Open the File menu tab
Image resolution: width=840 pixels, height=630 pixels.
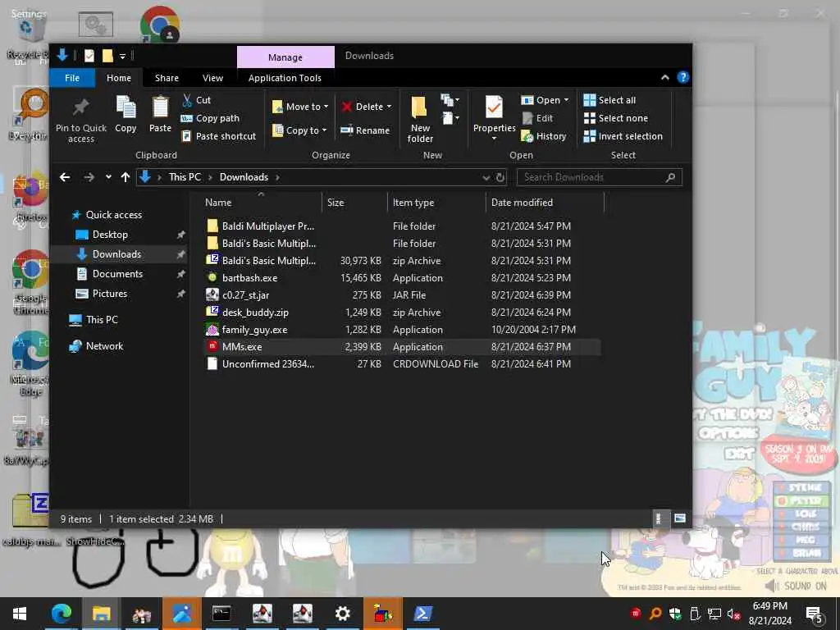72,78
